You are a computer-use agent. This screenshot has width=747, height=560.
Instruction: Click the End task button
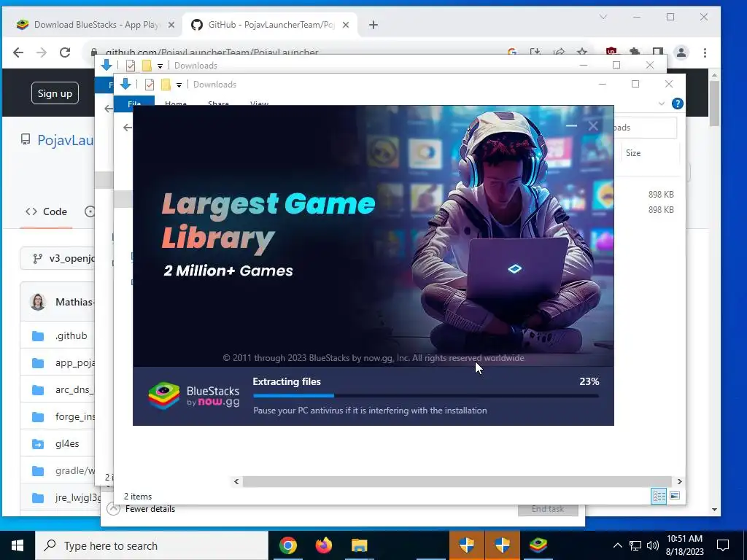pyautogui.click(x=548, y=509)
